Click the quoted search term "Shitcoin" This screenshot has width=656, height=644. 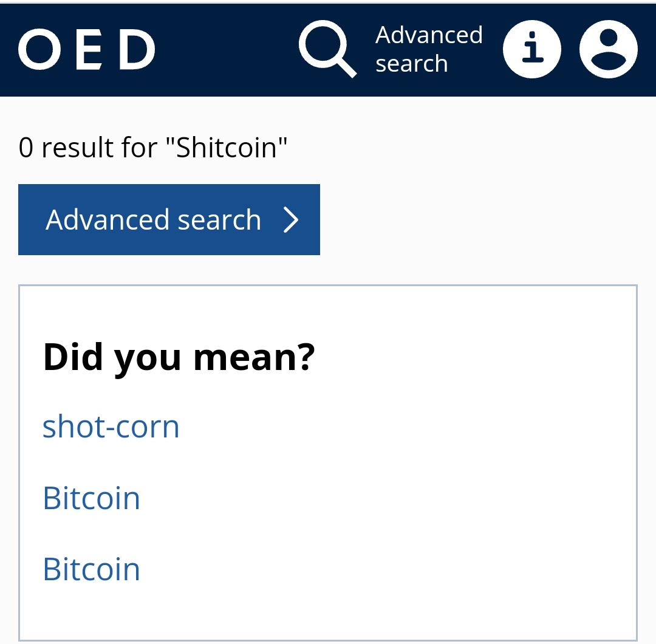(x=226, y=148)
